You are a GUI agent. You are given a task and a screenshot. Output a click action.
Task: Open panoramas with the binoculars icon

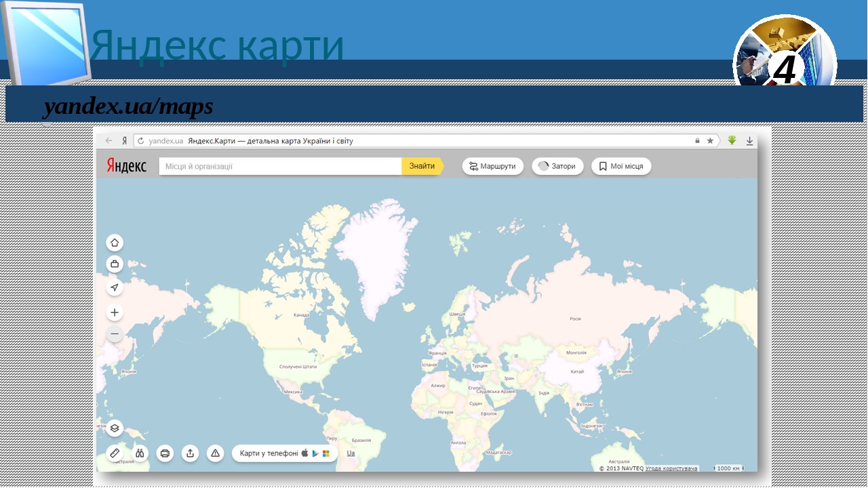tap(140, 453)
